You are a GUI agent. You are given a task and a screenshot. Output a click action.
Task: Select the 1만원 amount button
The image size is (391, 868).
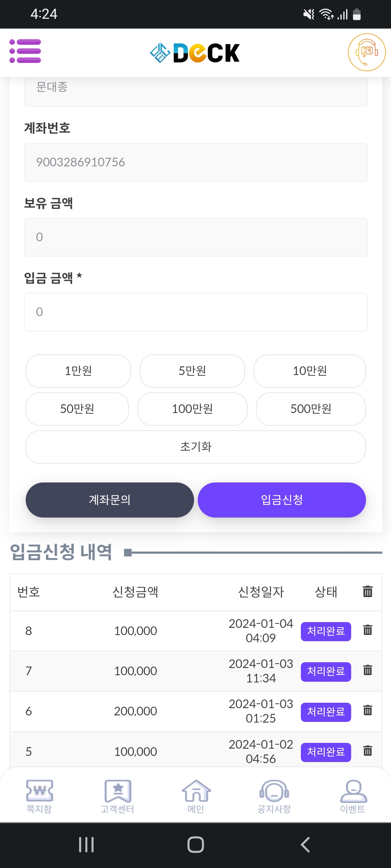coord(78,371)
